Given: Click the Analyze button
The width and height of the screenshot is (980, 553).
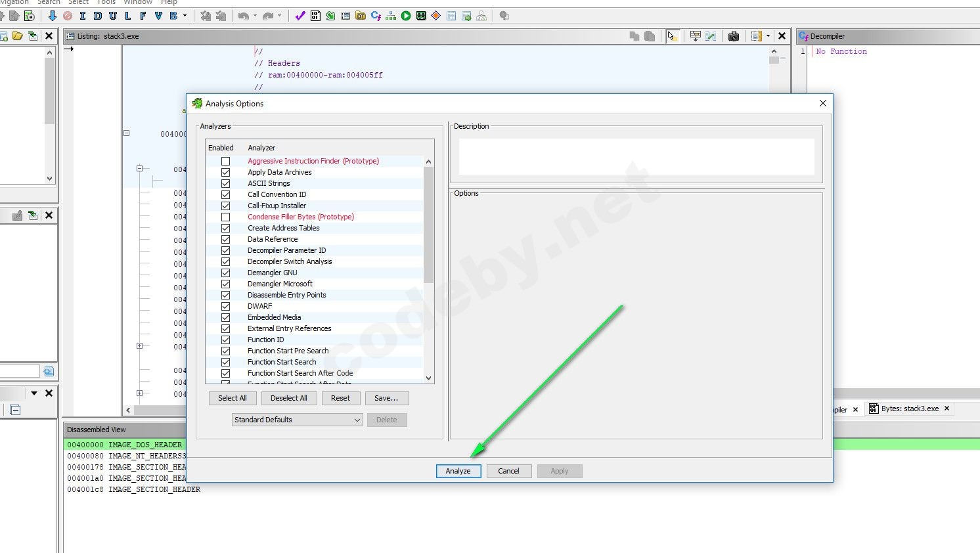Looking at the screenshot, I should 458,471.
